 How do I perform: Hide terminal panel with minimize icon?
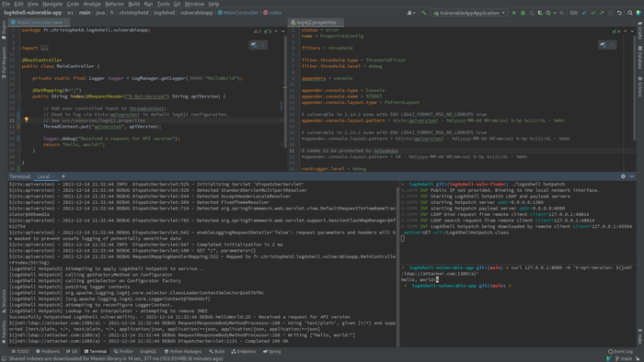tap(632, 176)
